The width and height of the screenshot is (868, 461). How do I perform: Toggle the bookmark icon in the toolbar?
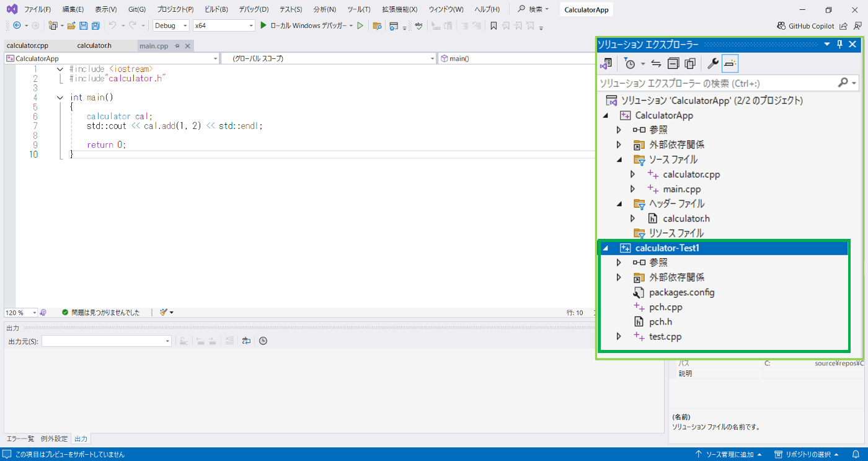494,25
